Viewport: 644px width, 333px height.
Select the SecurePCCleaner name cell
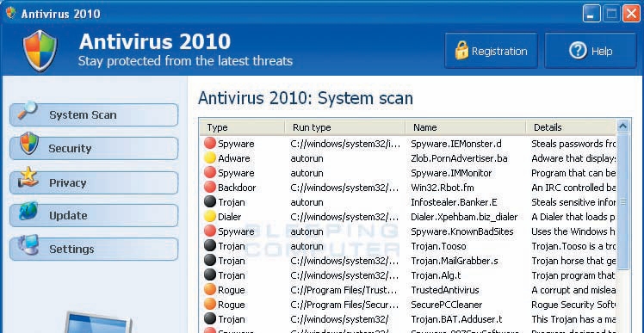click(447, 305)
